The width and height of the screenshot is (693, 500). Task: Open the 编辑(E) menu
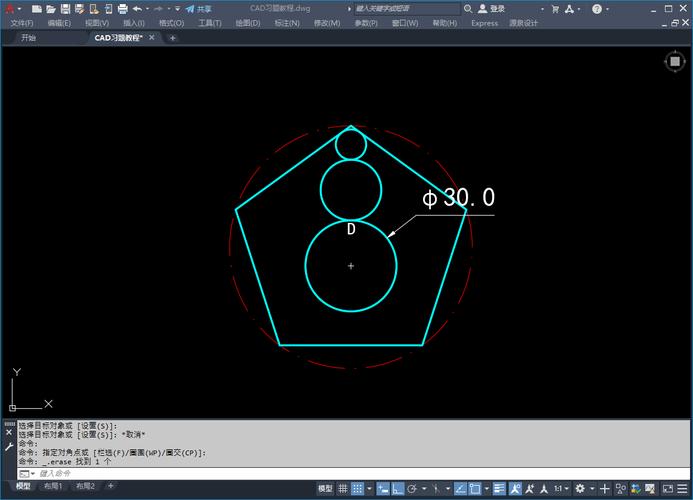[x=59, y=23]
